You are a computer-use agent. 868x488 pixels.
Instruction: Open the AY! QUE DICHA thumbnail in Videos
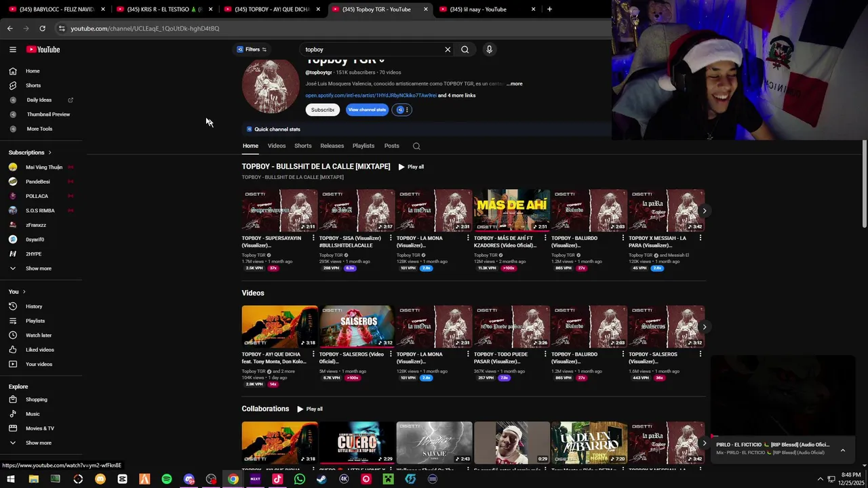click(279, 327)
